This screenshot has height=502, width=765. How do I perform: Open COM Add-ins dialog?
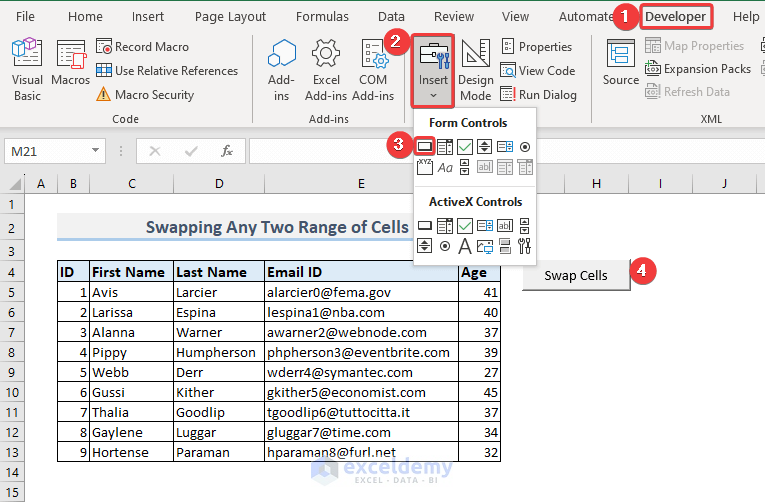[373, 69]
